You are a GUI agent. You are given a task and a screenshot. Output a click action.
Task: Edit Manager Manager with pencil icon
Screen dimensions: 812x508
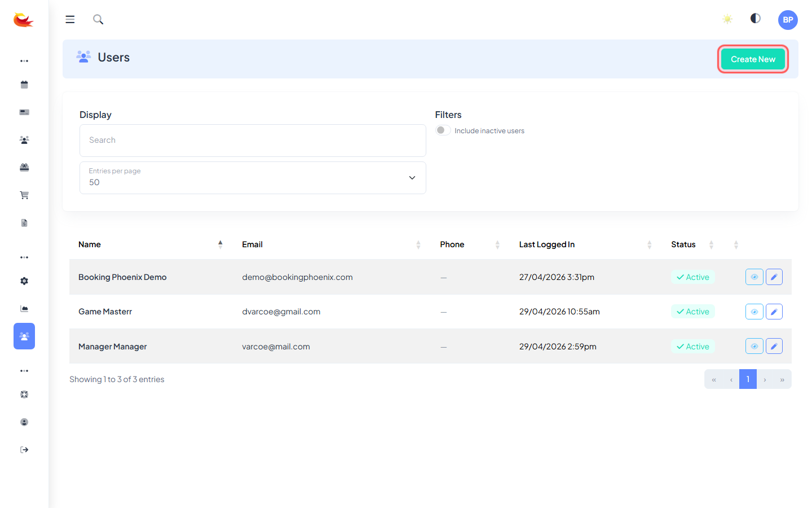pyautogui.click(x=774, y=346)
